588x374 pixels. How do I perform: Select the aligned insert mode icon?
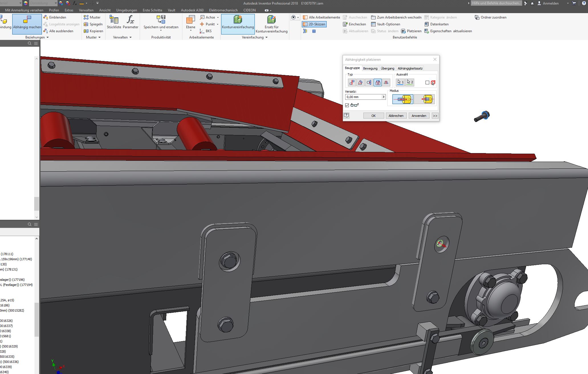pos(424,99)
